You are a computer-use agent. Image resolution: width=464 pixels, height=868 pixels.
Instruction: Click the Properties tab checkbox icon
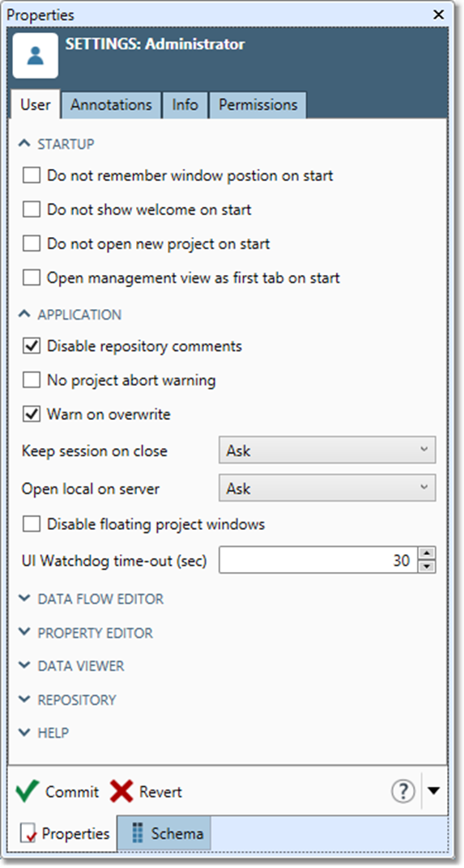pyautogui.click(x=28, y=833)
